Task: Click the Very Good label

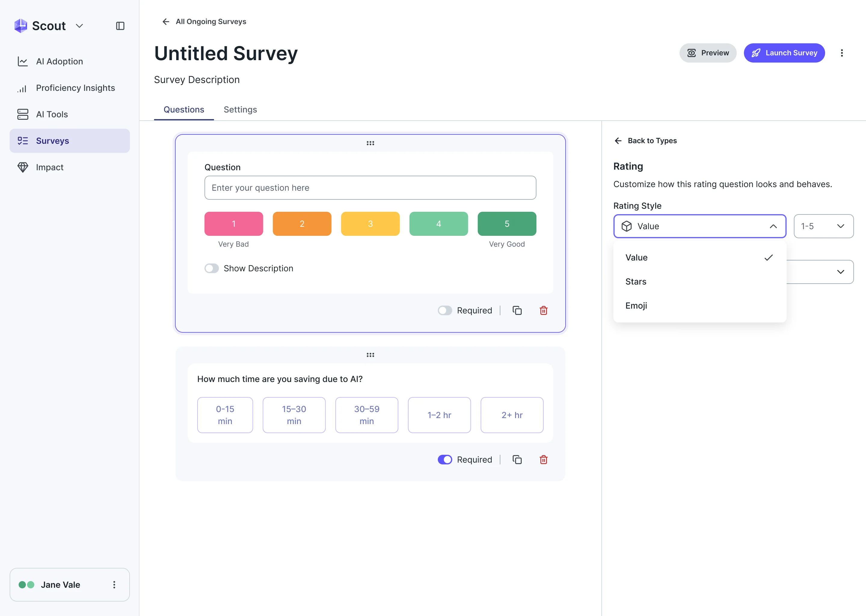Action: click(x=507, y=244)
